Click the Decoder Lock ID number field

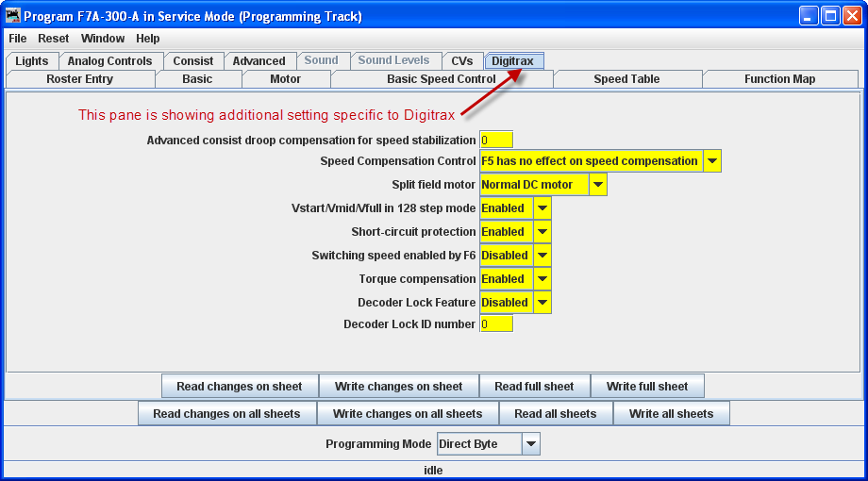[496, 324]
